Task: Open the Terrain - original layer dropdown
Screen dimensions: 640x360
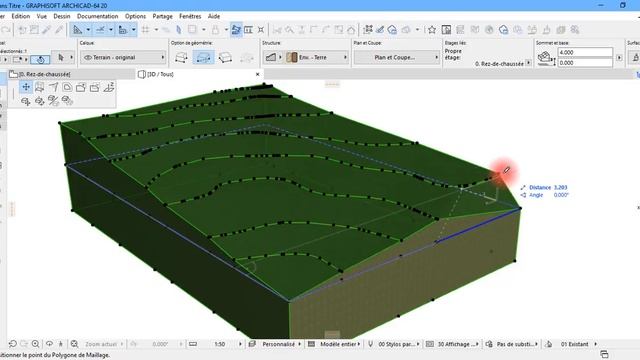Action: (x=123, y=58)
